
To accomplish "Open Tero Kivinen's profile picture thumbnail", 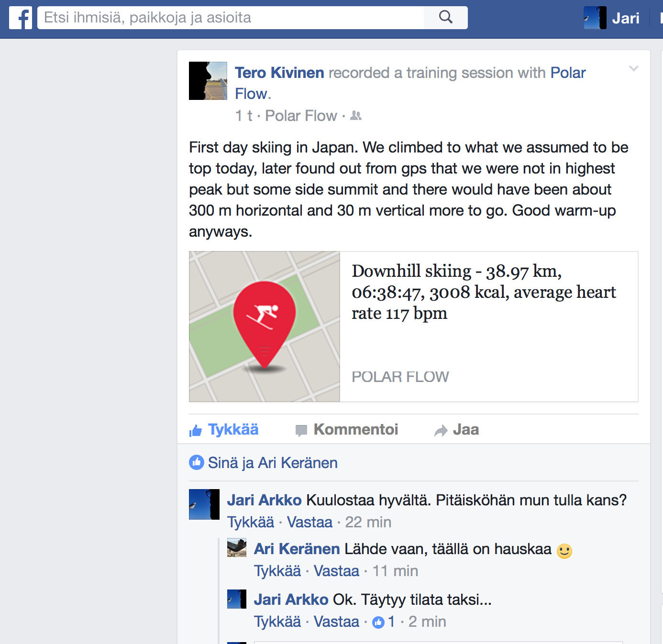I will click(208, 81).
